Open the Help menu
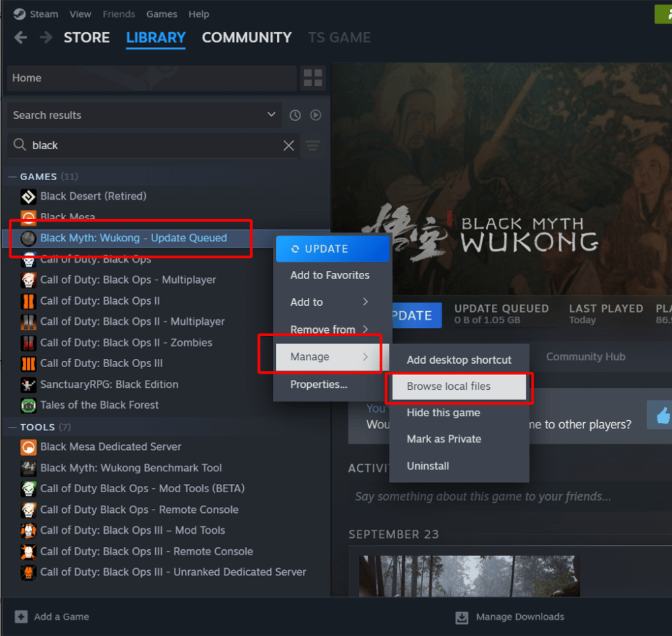This screenshot has width=672, height=636. coord(199,14)
